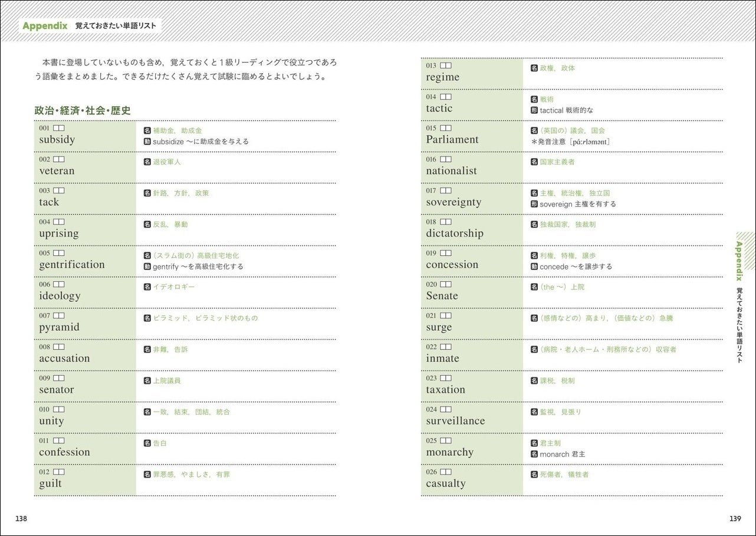Click the headword accusation
This screenshot has height=536, width=756.
coord(64,359)
